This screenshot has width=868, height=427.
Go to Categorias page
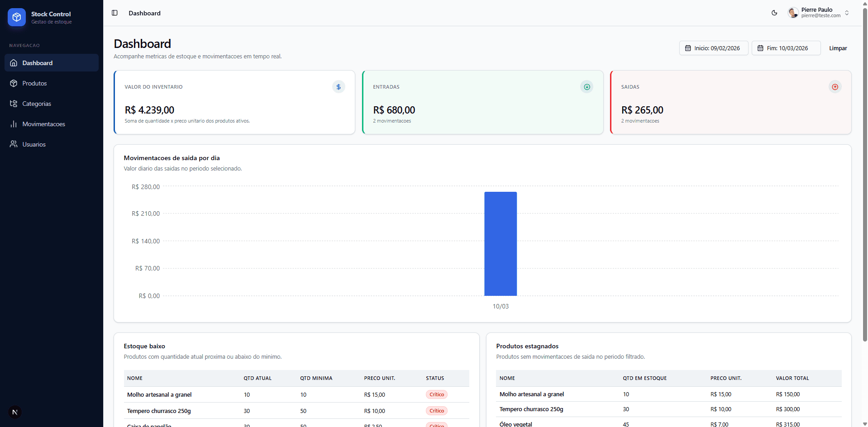point(37,104)
